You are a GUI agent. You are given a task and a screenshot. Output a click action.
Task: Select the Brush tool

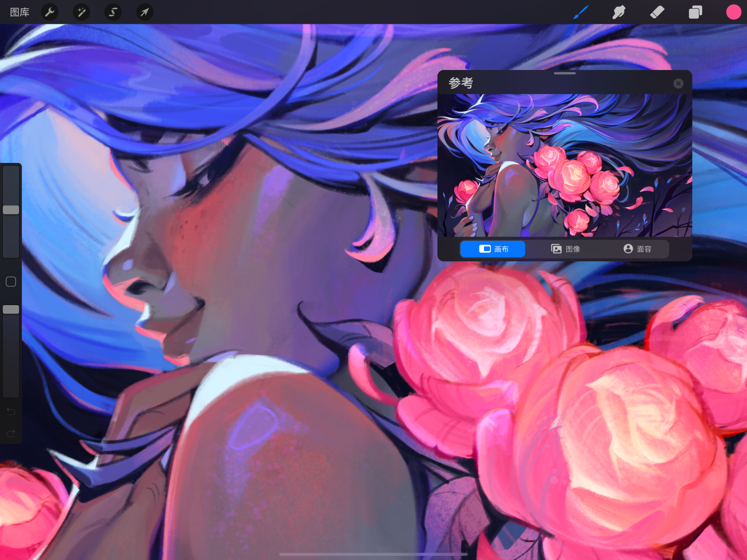pyautogui.click(x=581, y=12)
